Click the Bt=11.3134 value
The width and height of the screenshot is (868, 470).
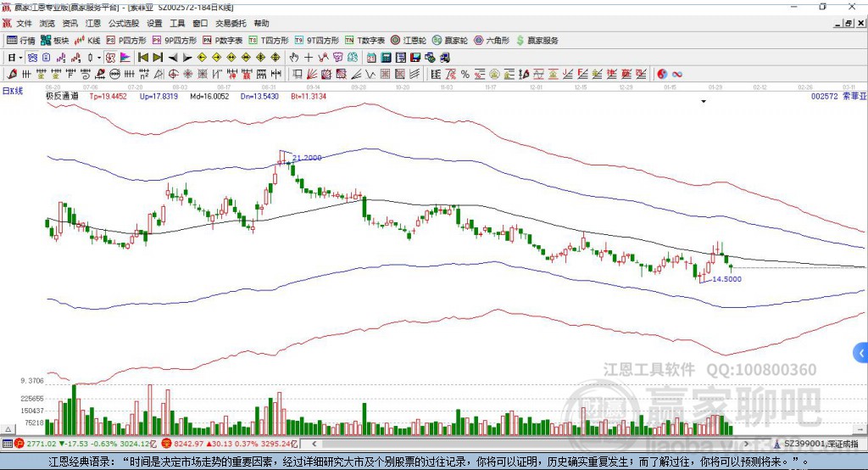click(x=309, y=97)
